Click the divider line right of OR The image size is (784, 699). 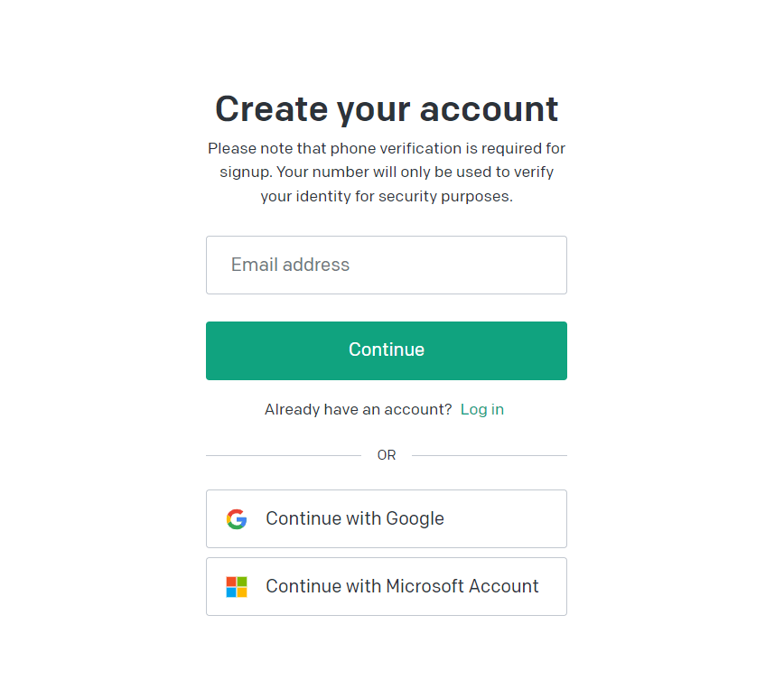coord(490,455)
